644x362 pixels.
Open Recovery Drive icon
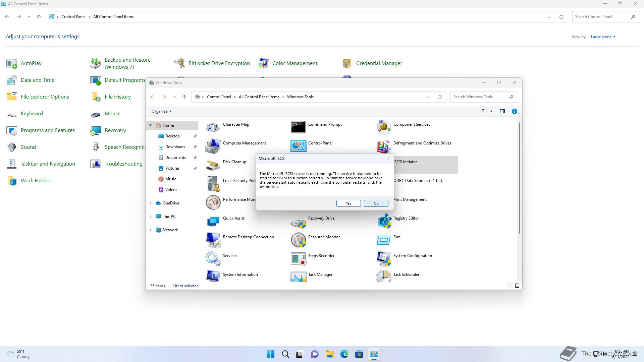click(298, 223)
